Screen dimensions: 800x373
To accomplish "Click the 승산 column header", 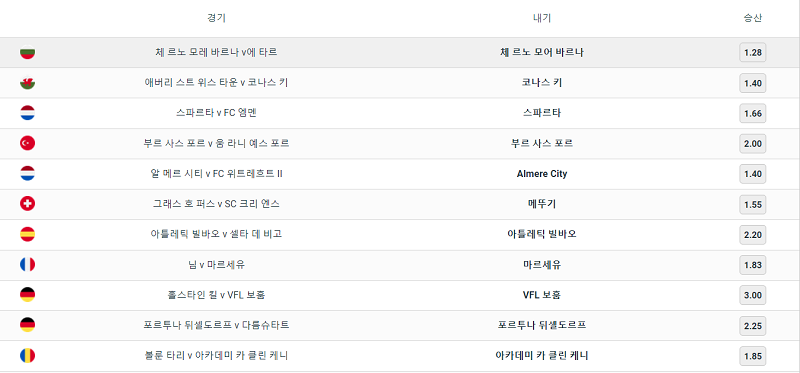I will point(753,18).
